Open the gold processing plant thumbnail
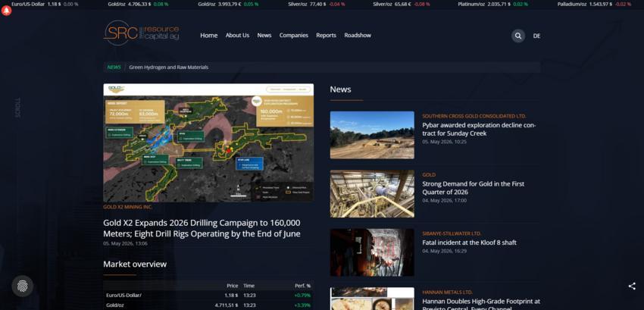Screen dimensions: 644x310 372,193
